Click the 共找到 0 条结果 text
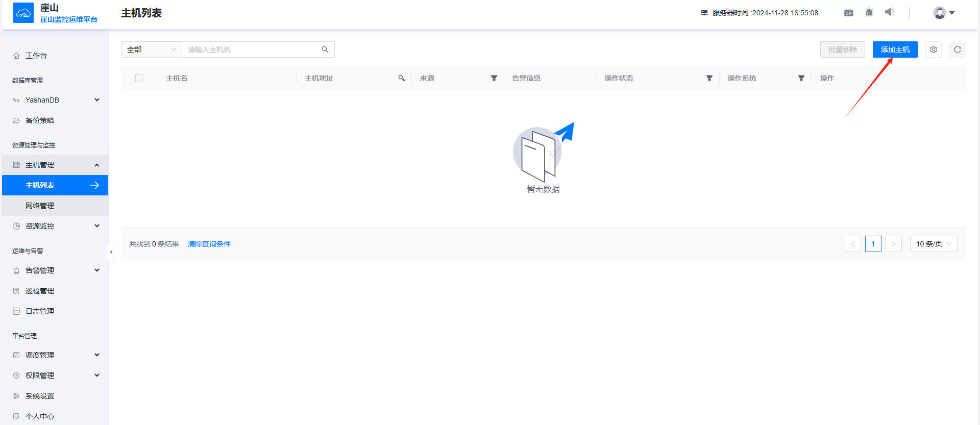980x425 pixels. 154,244
